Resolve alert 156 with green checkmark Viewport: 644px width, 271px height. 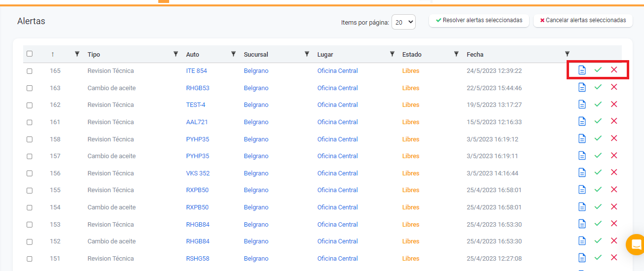pyautogui.click(x=598, y=172)
